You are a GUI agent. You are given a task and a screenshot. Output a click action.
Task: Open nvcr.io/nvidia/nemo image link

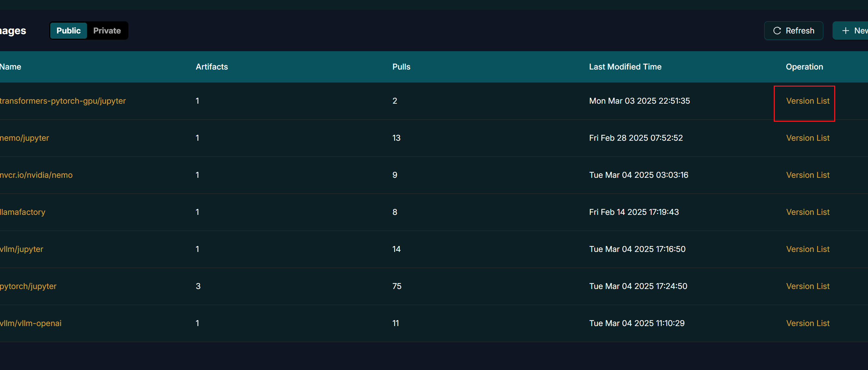36,175
